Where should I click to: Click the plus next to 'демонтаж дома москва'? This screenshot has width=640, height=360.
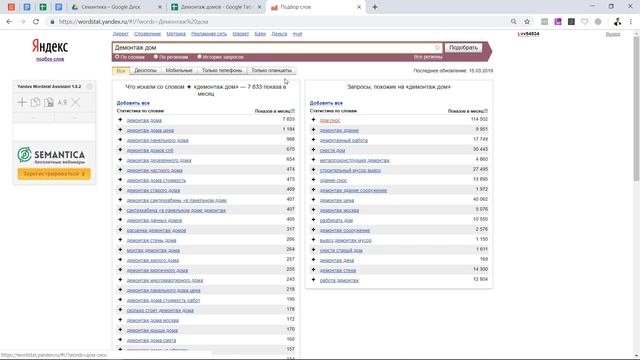pyautogui.click(x=120, y=320)
